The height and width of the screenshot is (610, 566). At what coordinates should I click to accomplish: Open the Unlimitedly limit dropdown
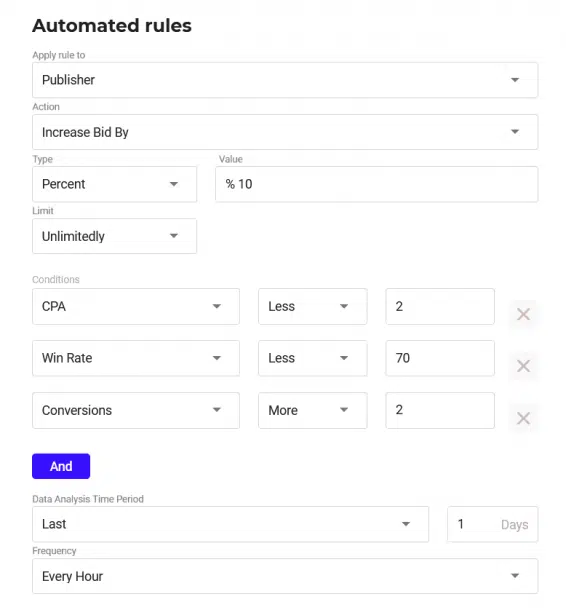click(114, 236)
